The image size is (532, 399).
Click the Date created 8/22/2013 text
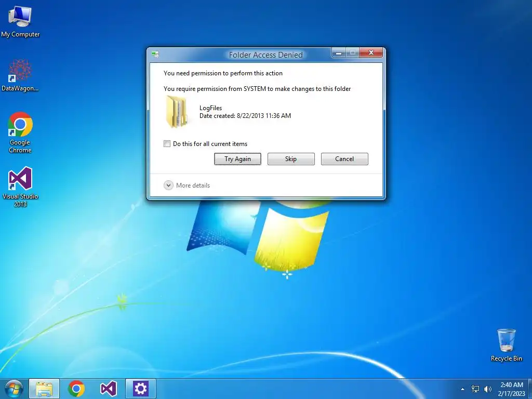[x=245, y=116]
